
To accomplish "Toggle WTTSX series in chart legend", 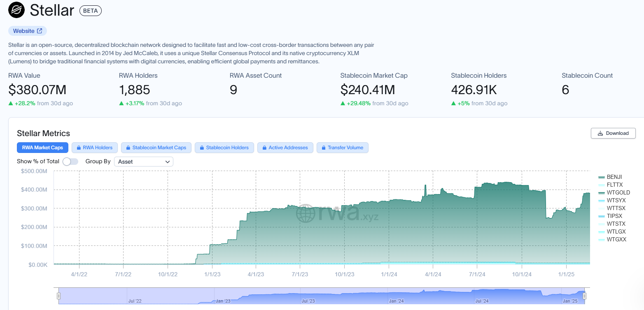I will click(611, 208).
